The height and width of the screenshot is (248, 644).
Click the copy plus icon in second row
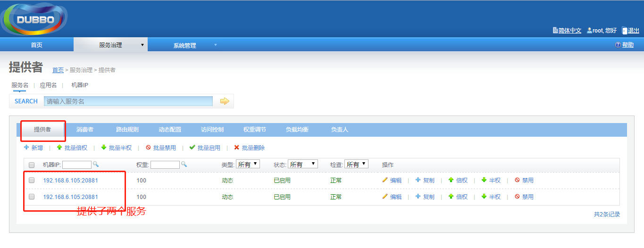(x=418, y=197)
